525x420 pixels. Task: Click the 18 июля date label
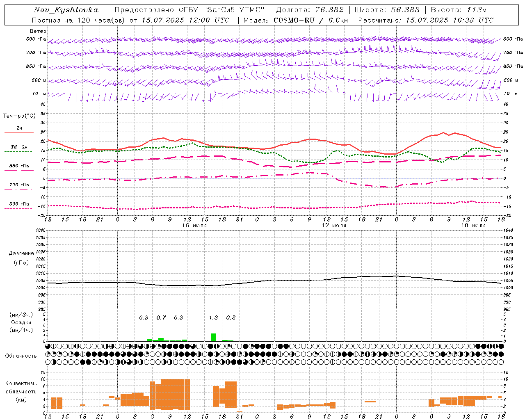(473, 226)
